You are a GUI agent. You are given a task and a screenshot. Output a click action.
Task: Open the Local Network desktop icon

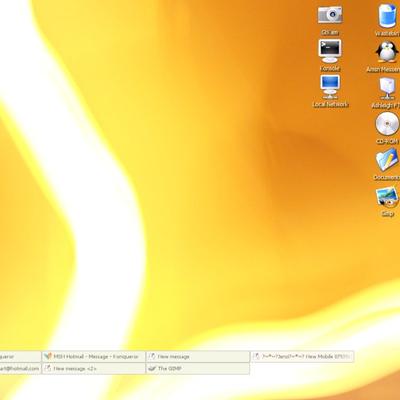pyautogui.click(x=330, y=87)
